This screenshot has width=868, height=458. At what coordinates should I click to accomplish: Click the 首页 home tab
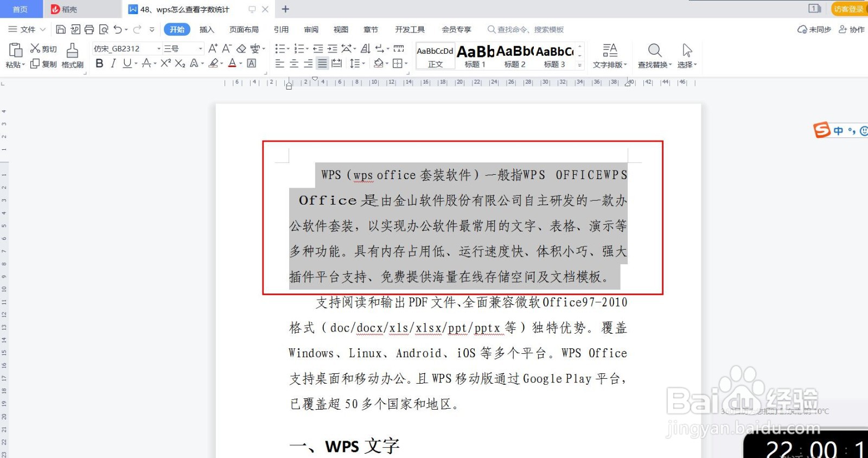tap(20, 9)
